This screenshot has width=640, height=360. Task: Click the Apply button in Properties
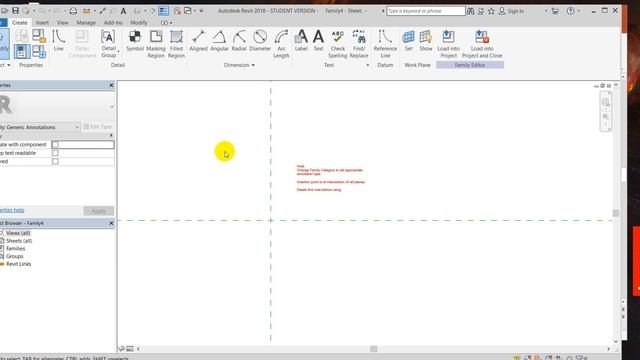[x=98, y=211]
